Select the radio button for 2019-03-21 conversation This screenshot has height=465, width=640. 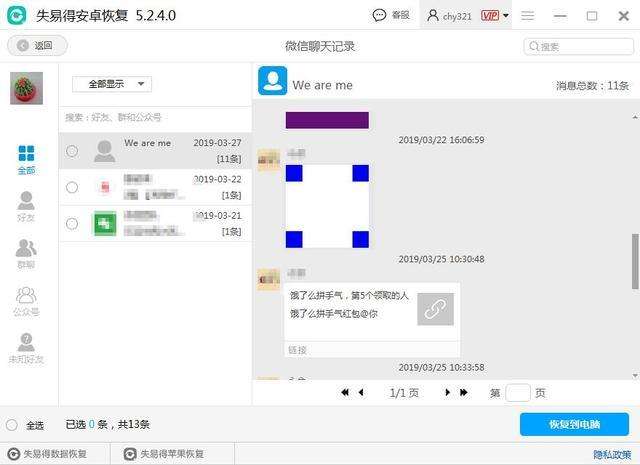click(x=72, y=224)
